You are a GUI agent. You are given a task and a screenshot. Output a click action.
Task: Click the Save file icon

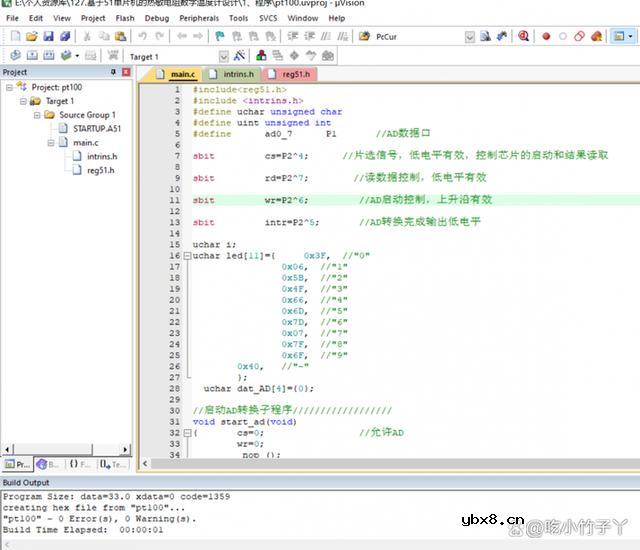47,36
